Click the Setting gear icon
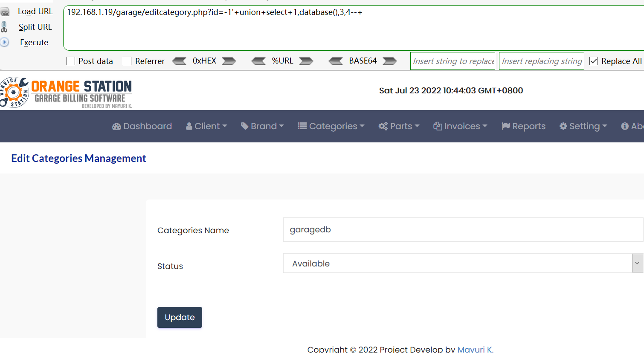 coord(563,126)
